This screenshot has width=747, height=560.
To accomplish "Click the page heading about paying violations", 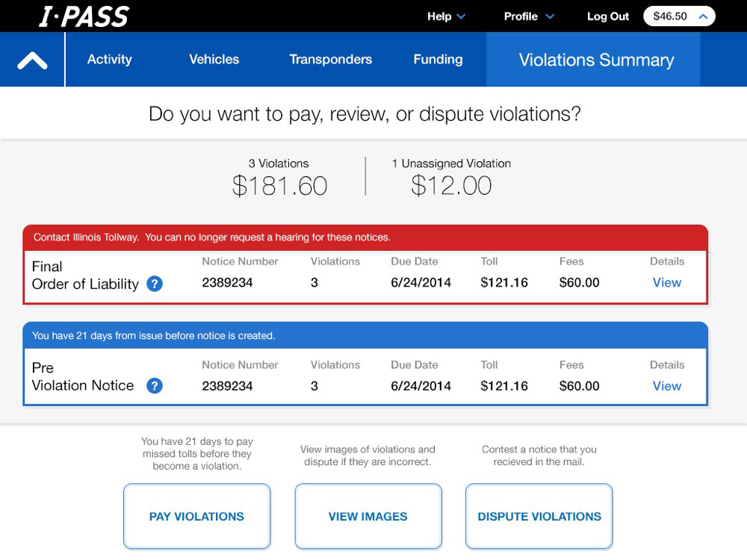I will pyautogui.click(x=365, y=113).
